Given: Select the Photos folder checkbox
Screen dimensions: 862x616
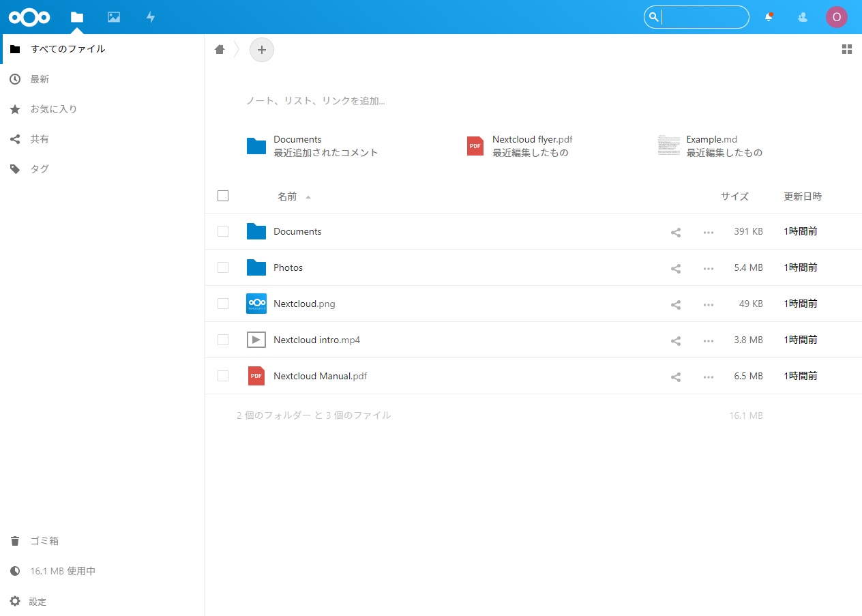Looking at the screenshot, I should (x=223, y=267).
